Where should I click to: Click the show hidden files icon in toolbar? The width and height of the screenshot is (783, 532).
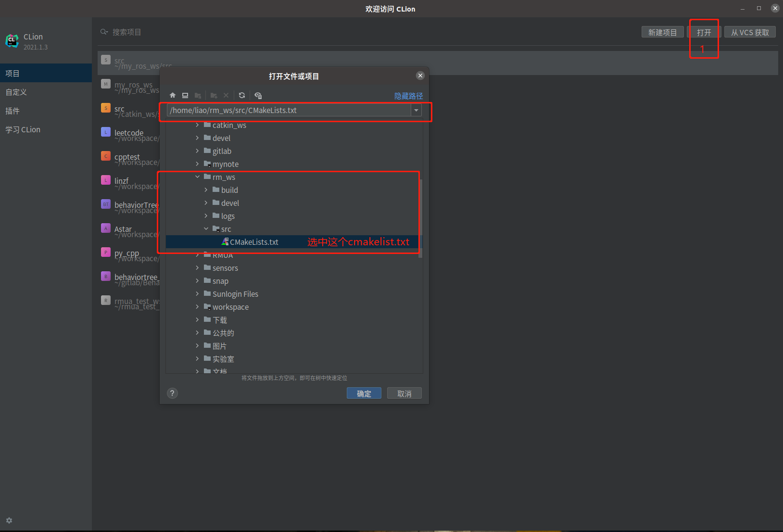pyautogui.click(x=258, y=95)
